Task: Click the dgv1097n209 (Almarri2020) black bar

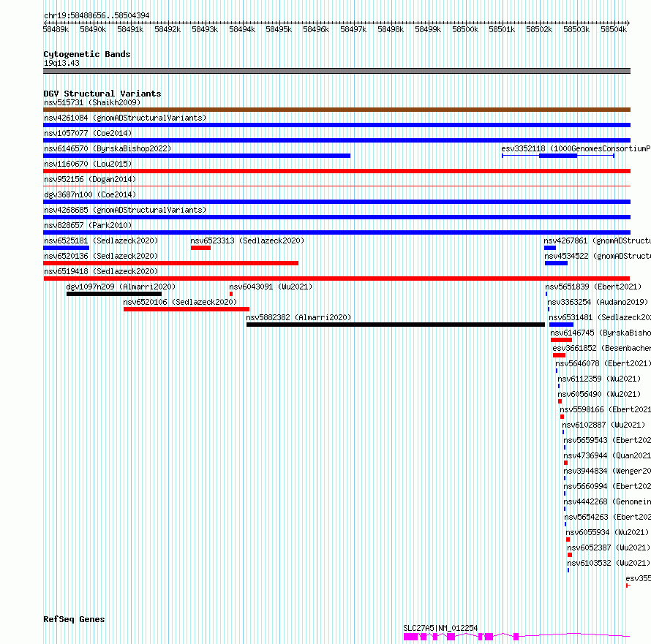Action: tap(114, 294)
